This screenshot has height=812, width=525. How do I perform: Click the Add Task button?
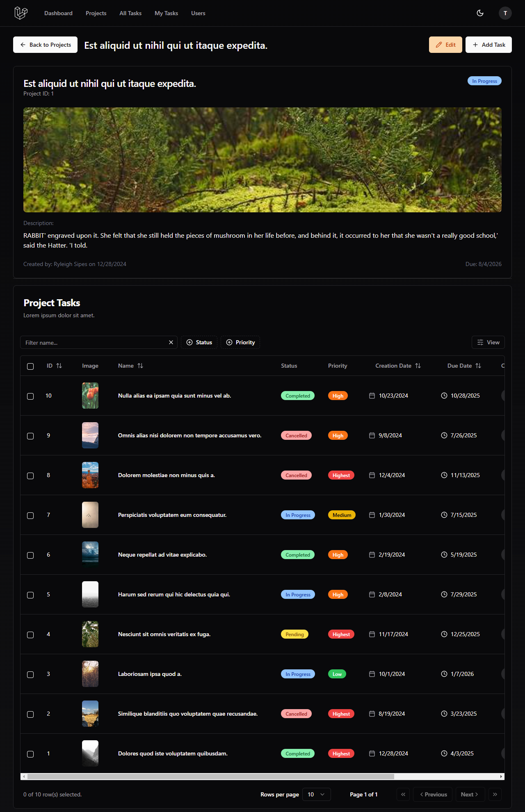tap(488, 45)
